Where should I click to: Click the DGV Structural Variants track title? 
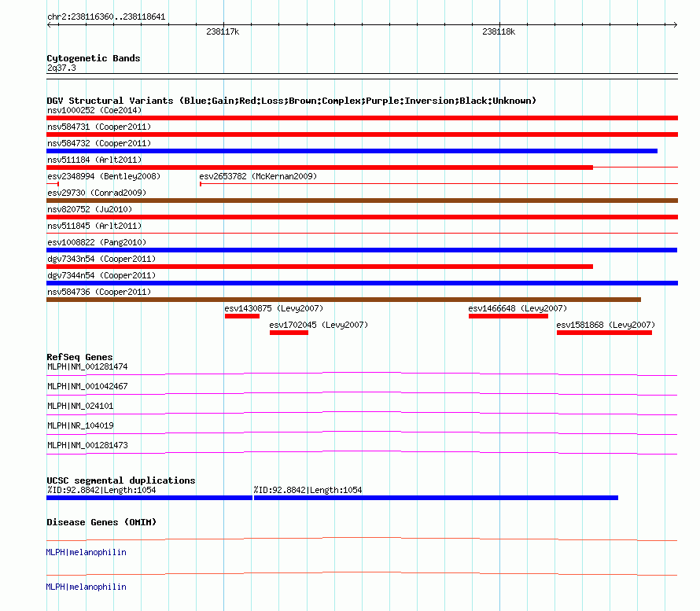pos(292,101)
